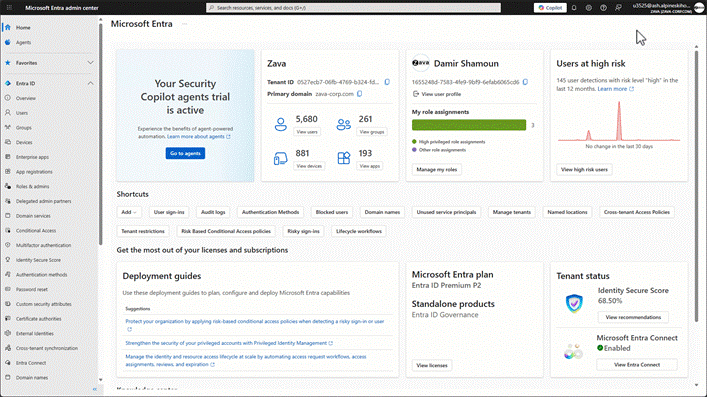Click the Groups icon in sidebar
707x397 pixels.
pyautogui.click(x=8, y=128)
